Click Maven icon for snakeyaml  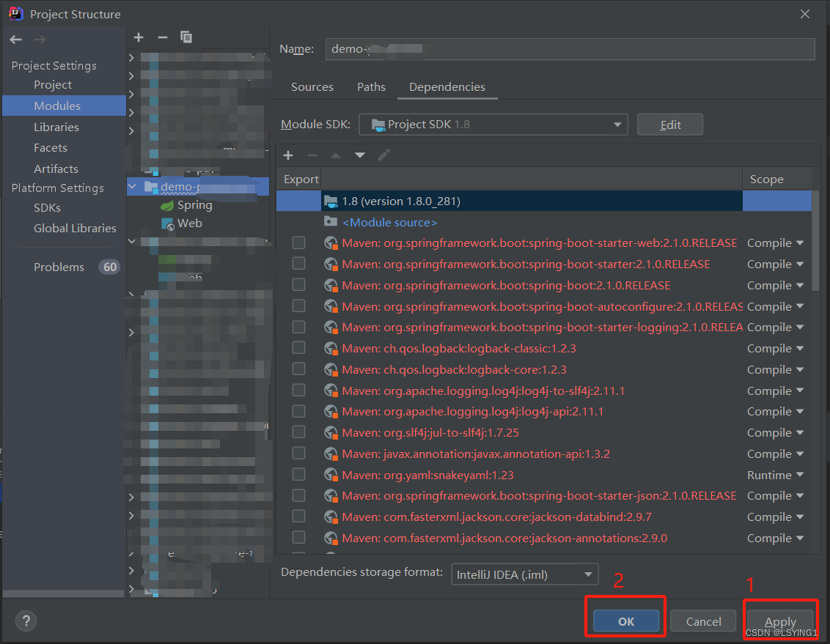click(x=331, y=475)
